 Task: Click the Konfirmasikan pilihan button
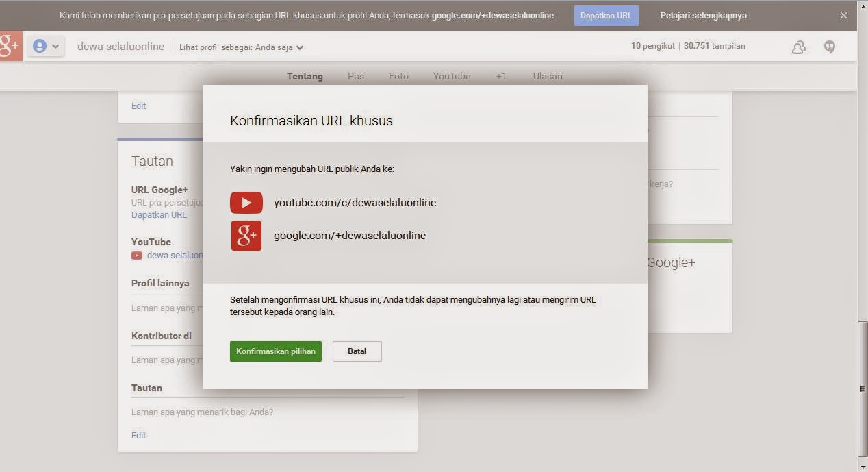pyautogui.click(x=276, y=351)
